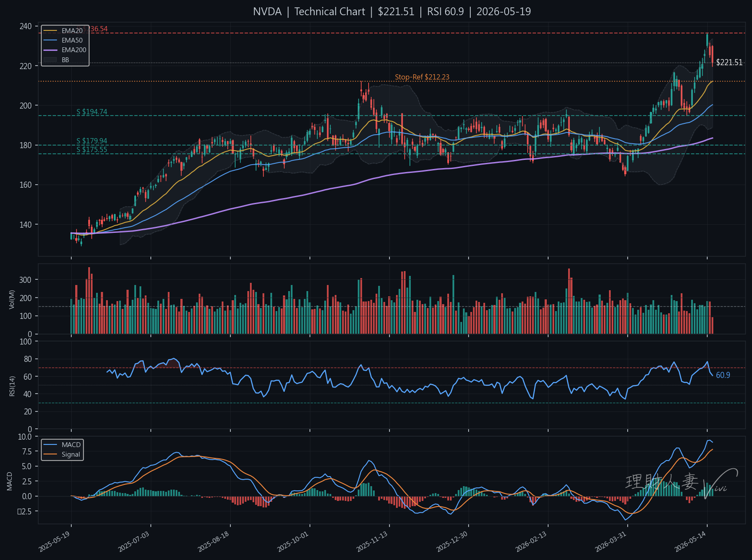Click the 2025-08-18 date on the x-axis
752x560 pixels.
pos(213,541)
